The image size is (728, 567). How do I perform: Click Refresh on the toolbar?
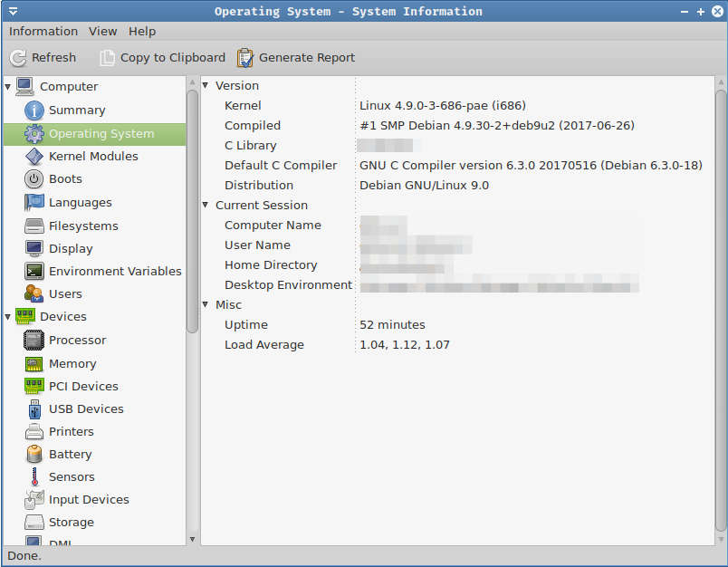click(x=43, y=57)
